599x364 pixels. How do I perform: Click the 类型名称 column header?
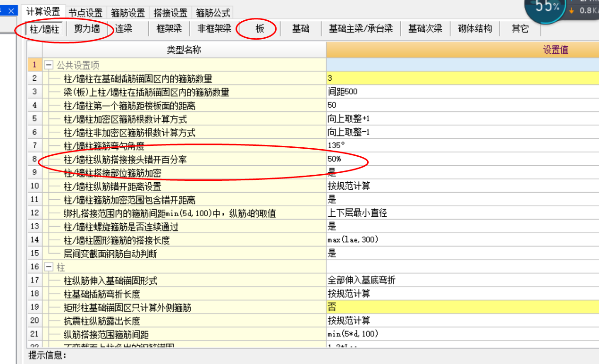[x=184, y=50]
